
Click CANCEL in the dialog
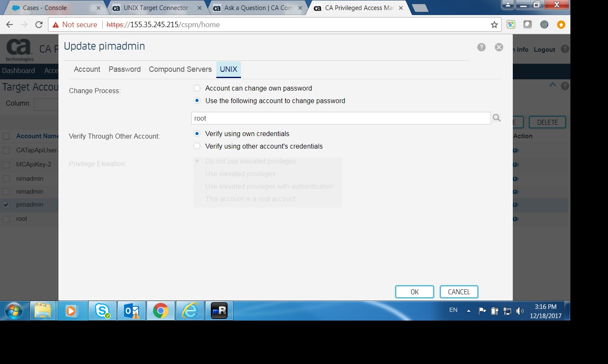[x=459, y=292]
